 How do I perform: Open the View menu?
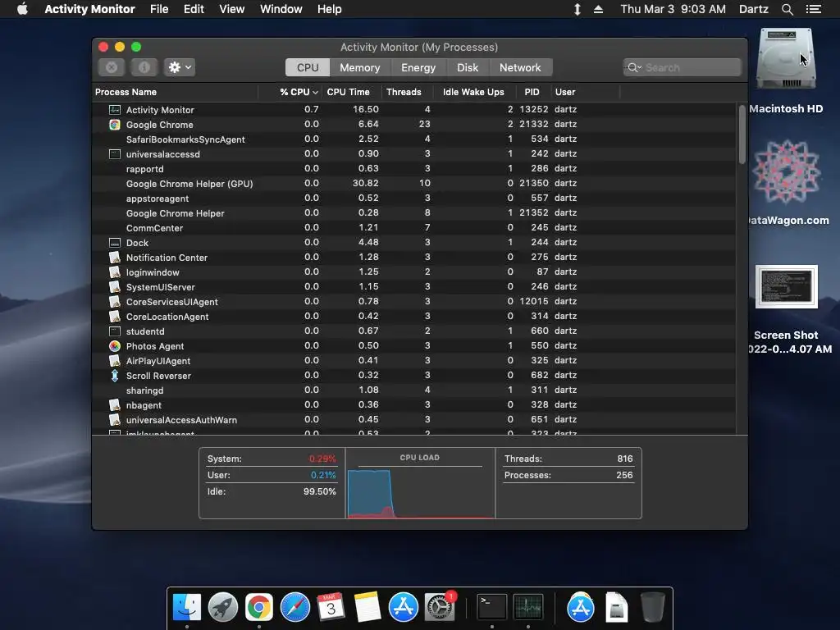click(x=231, y=9)
